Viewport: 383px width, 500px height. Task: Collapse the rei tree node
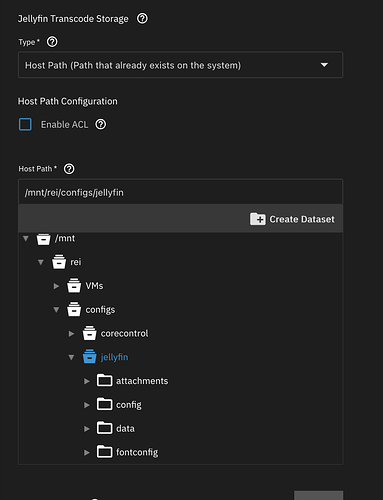(x=41, y=262)
